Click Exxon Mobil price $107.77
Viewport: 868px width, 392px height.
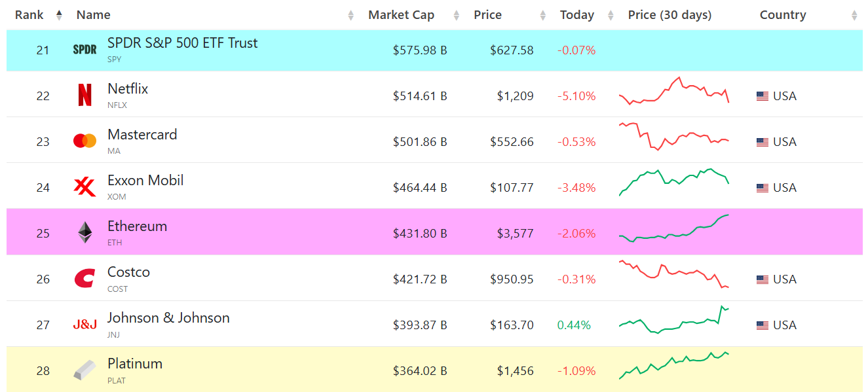(x=512, y=188)
